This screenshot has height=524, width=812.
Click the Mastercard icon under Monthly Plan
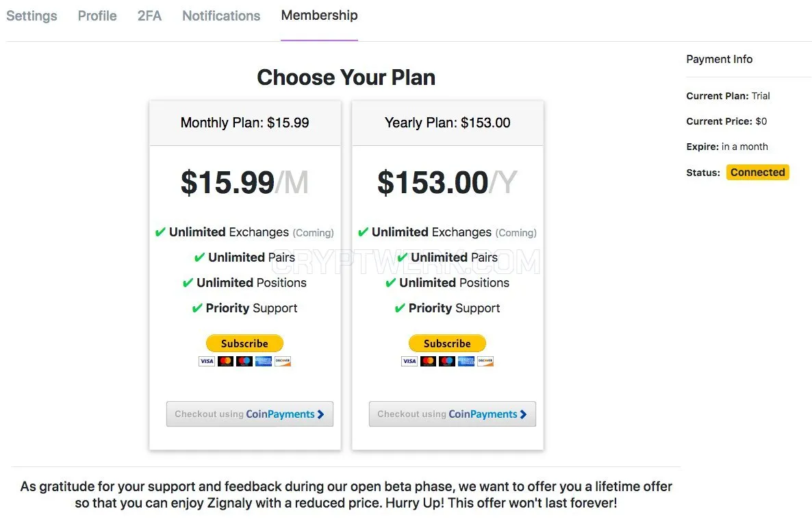tap(225, 361)
